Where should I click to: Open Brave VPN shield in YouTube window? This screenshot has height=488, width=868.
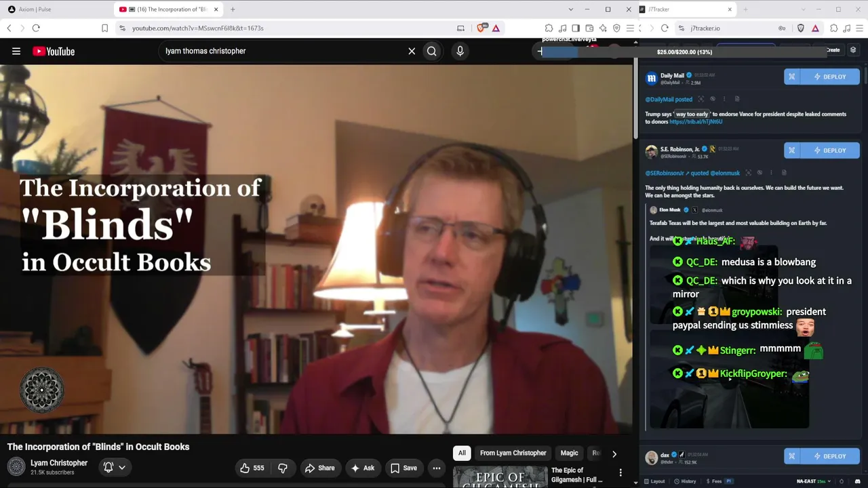click(616, 28)
